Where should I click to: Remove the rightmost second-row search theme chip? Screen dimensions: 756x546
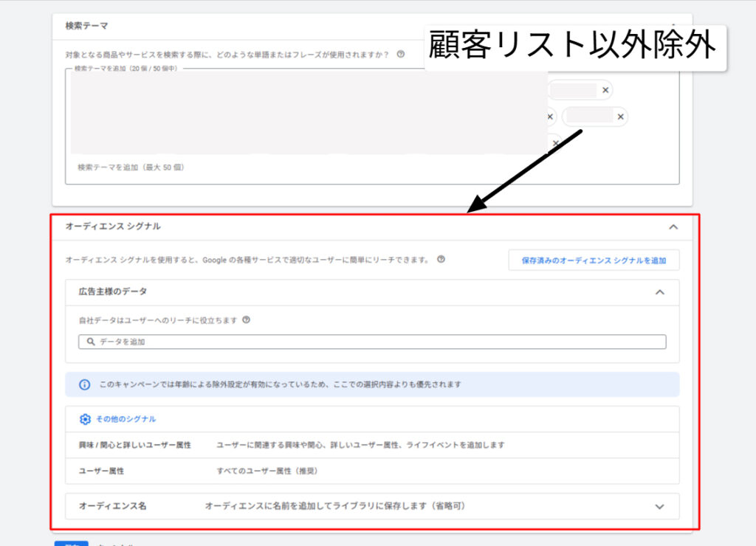tap(621, 117)
